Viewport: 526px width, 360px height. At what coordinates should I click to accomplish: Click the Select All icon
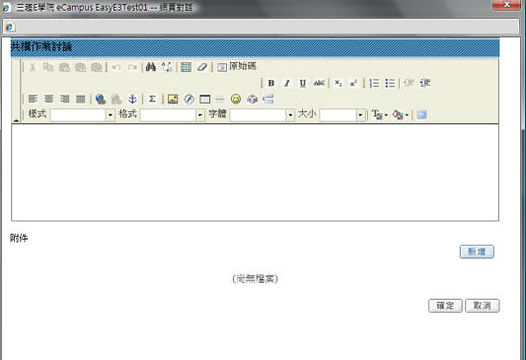coord(186,67)
